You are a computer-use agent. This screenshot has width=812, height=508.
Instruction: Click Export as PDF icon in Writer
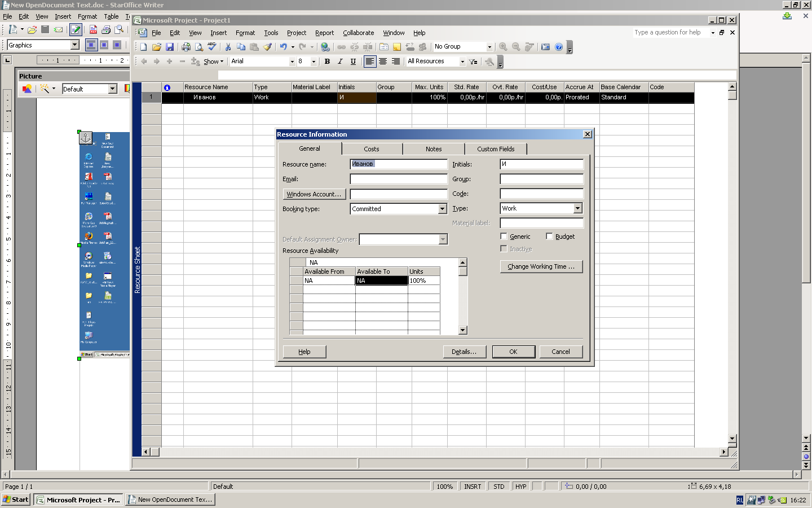click(x=93, y=29)
